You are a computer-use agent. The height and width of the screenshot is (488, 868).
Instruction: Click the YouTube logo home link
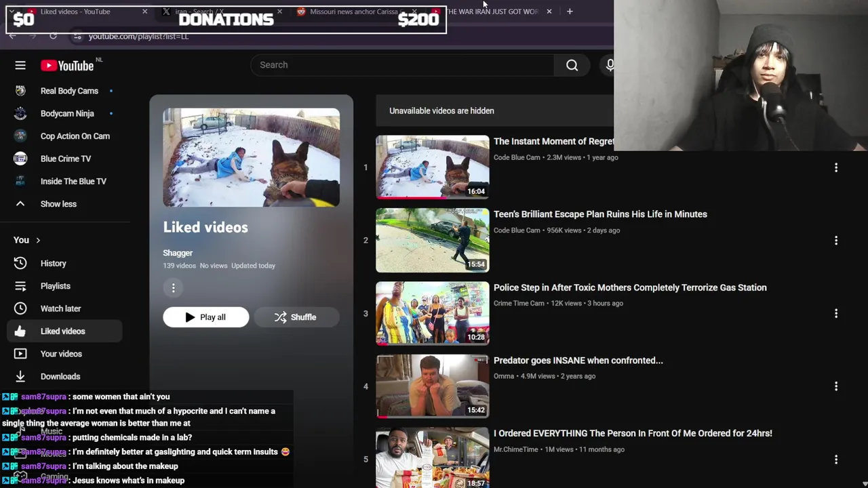click(66, 65)
